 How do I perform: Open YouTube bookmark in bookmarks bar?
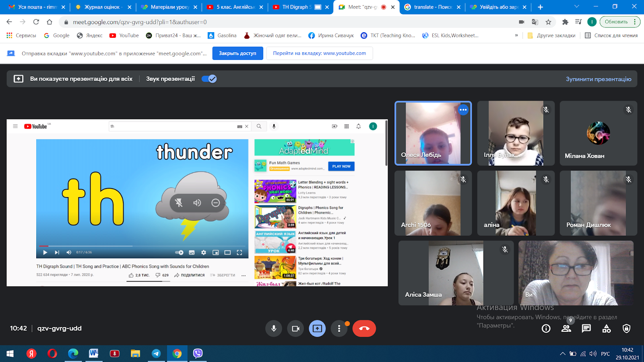(124, 35)
